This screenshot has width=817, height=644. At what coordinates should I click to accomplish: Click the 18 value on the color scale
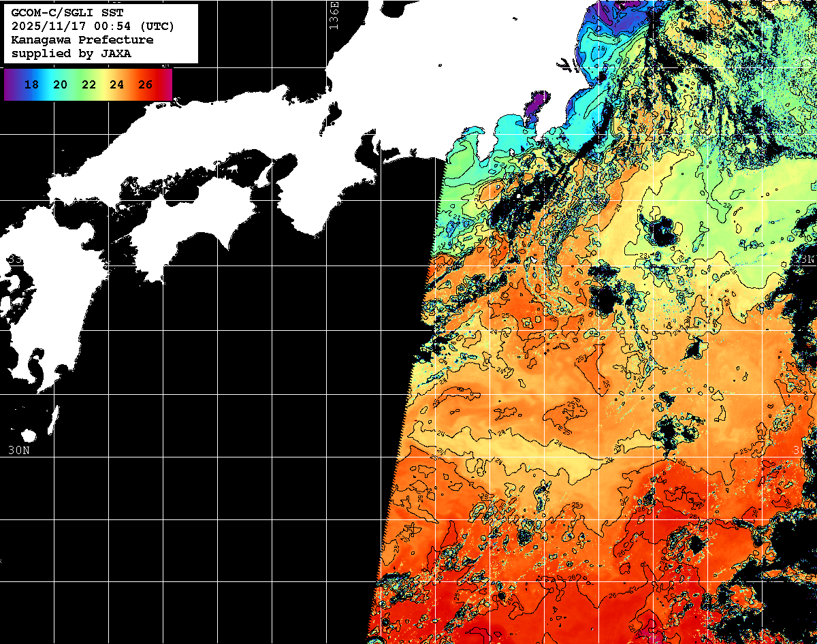point(31,84)
